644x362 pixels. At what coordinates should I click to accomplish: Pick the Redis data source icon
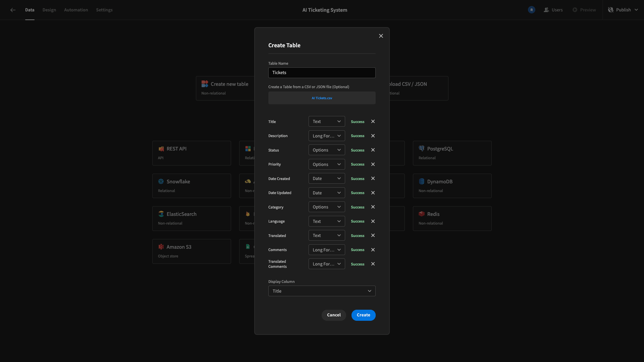(422, 214)
